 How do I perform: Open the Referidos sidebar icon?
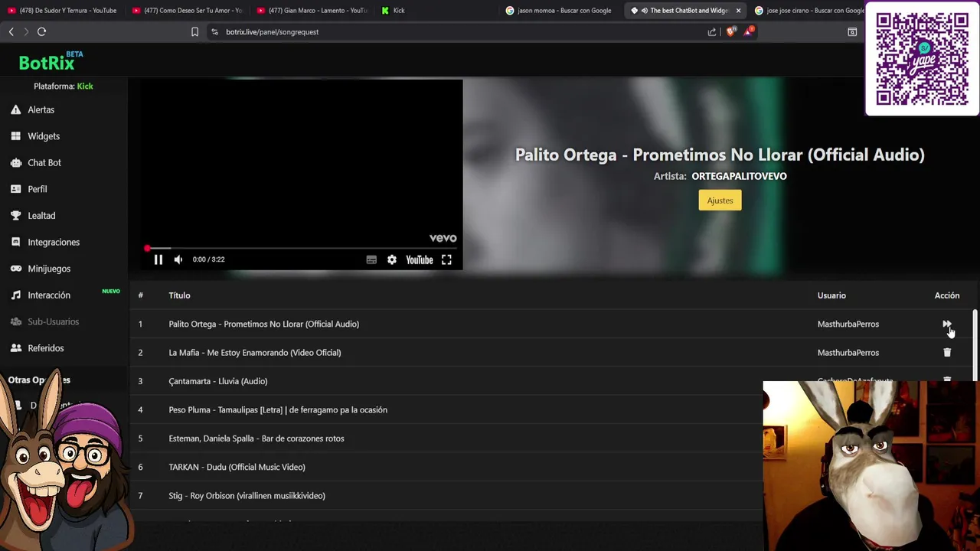[15, 347]
